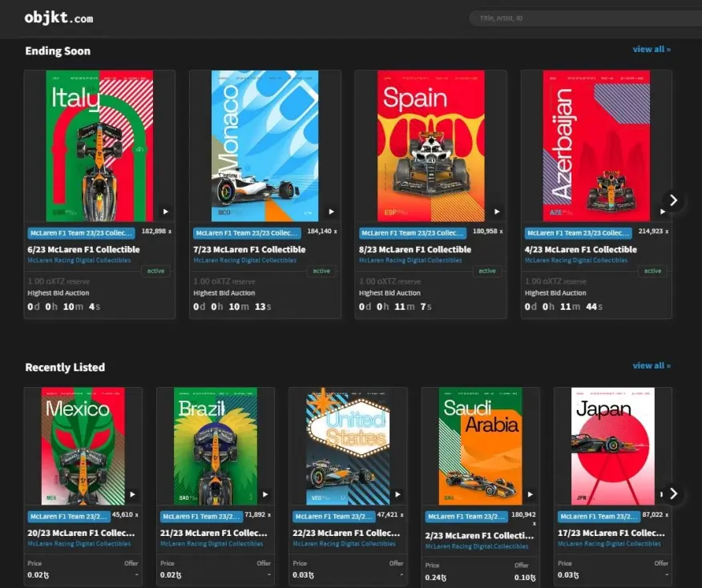Click the 0.10 offer on 2/23 card
The height and width of the screenshot is (588, 702).
point(525,578)
